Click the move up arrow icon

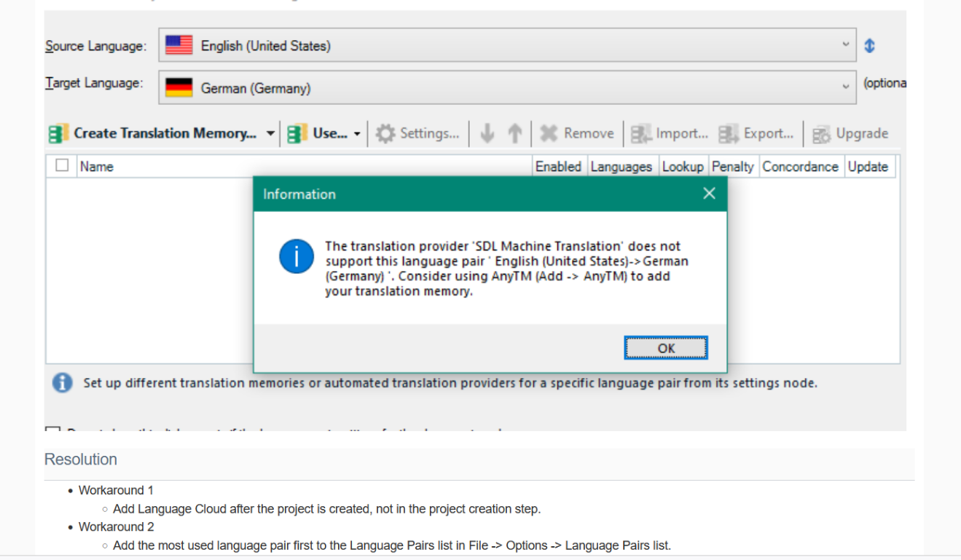pyautogui.click(x=515, y=133)
